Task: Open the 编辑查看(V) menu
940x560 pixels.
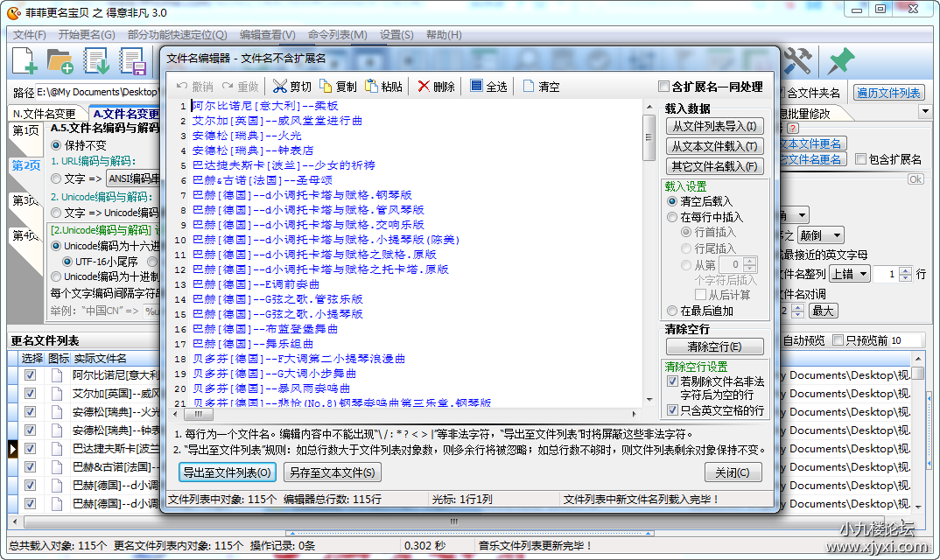Action: tap(267, 35)
